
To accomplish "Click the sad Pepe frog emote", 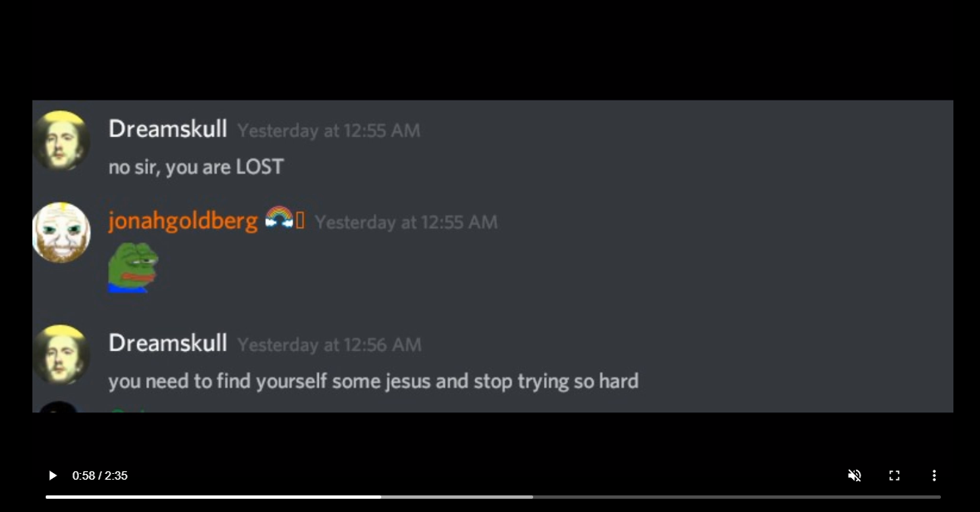I will [133, 268].
